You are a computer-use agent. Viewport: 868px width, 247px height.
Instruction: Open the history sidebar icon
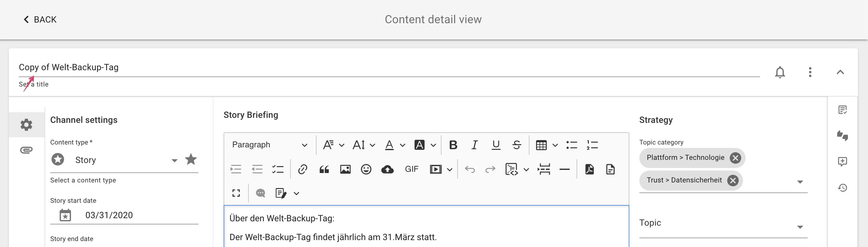tap(842, 187)
